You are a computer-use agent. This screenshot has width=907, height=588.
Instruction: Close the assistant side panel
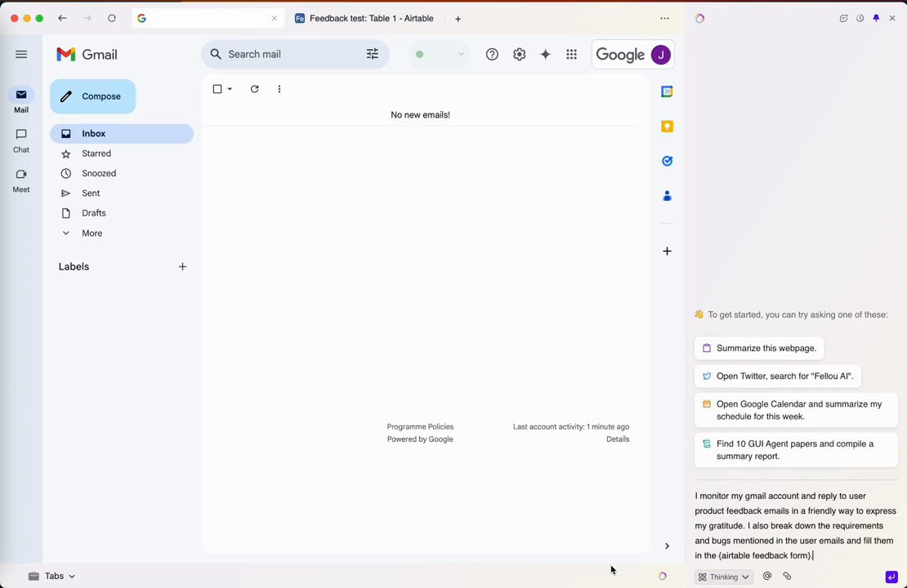tap(892, 19)
